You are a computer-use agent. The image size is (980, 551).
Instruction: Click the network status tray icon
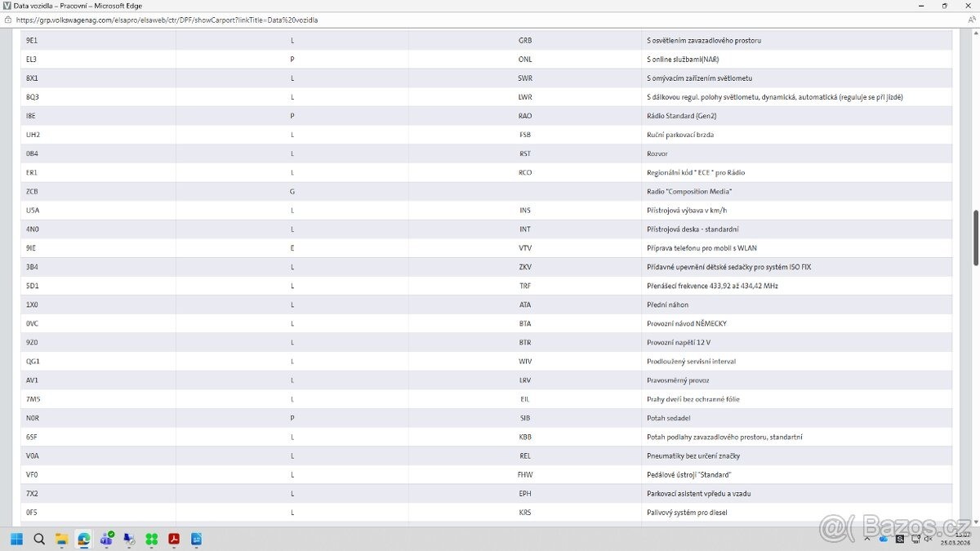pos(914,539)
